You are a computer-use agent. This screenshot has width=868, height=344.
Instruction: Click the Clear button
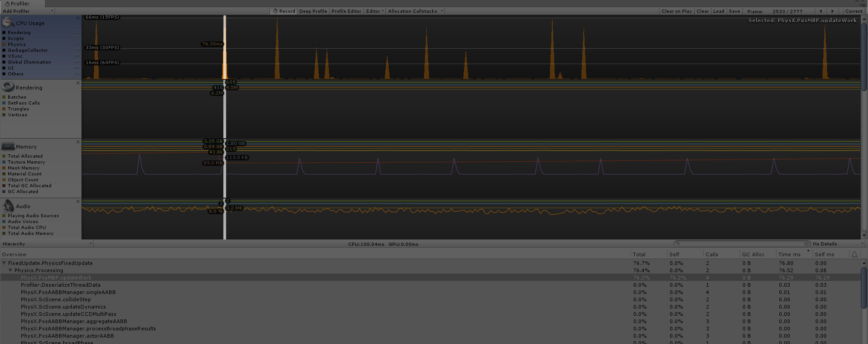[702, 11]
